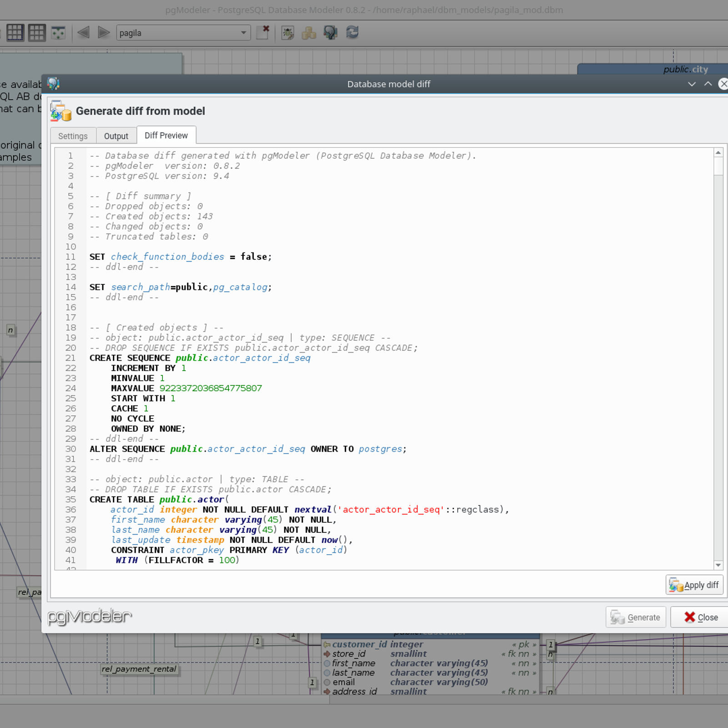Open the pagila model selector dropdown
This screenshot has height=728, width=728.
point(183,33)
